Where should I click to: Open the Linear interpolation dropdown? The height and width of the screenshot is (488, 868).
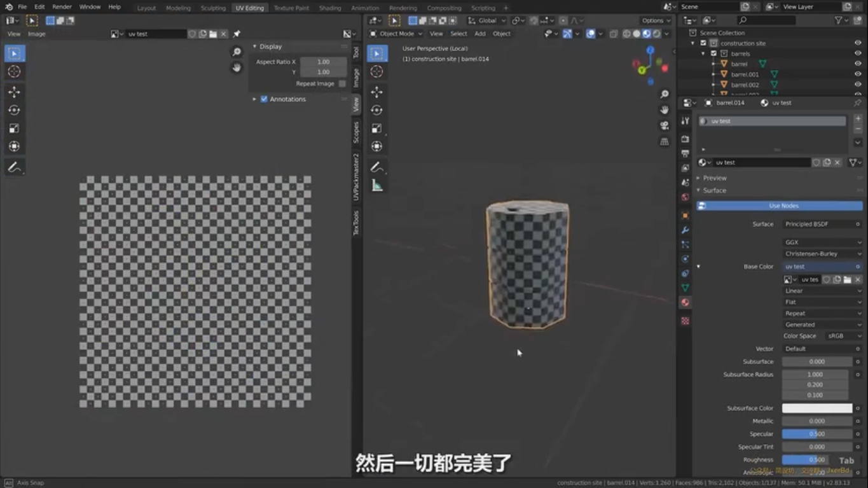click(822, 291)
